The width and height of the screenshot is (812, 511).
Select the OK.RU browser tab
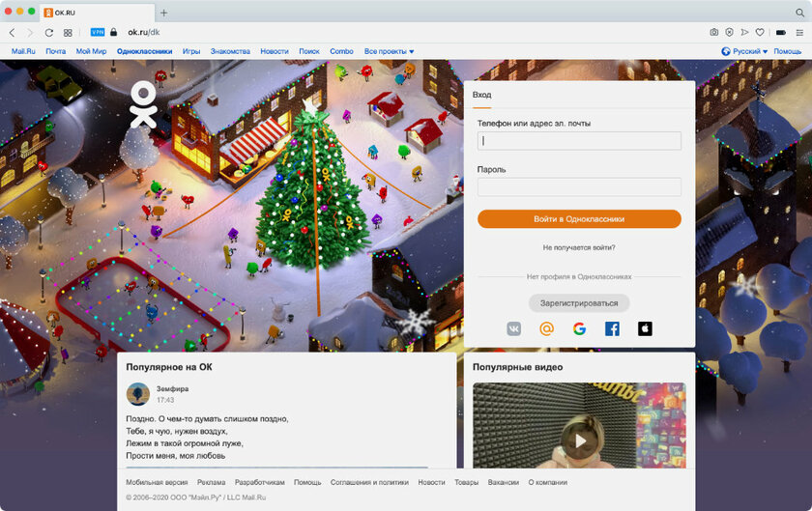pos(98,13)
